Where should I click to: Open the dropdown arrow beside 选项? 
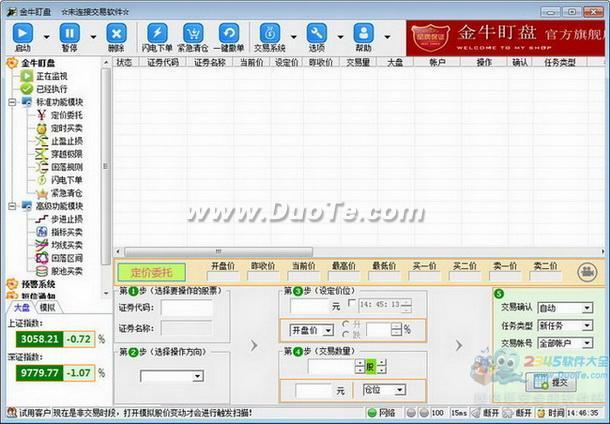tap(340, 37)
